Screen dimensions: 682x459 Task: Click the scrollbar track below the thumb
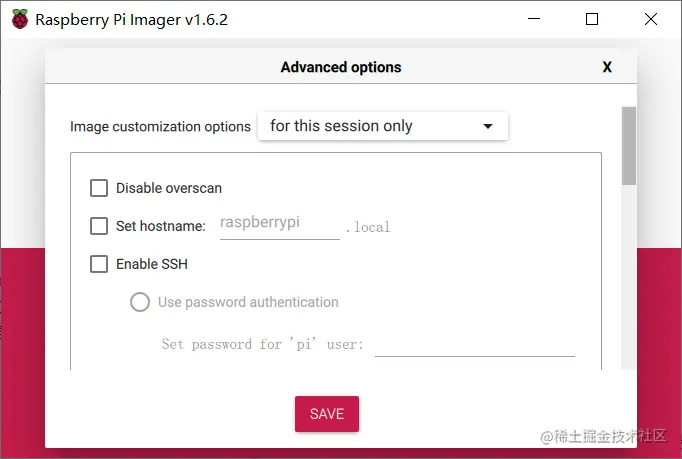coord(628,280)
